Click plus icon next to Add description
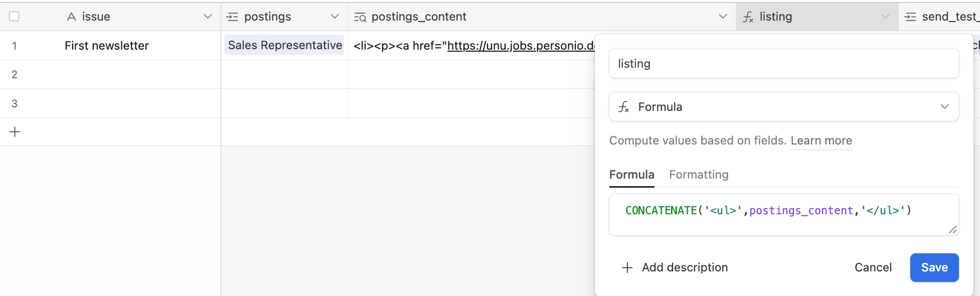The height and width of the screenshot is (296, 980). pyautogui.click(x=627, y=267)
